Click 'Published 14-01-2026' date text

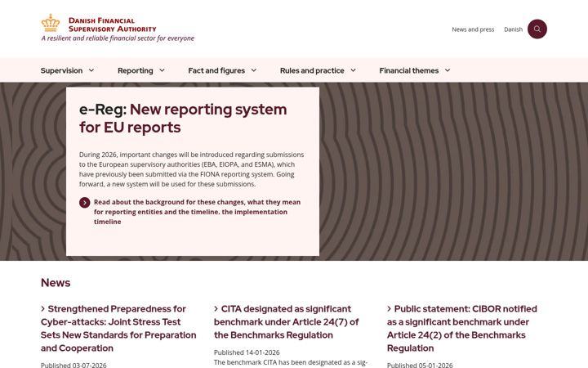coord(247,352)
